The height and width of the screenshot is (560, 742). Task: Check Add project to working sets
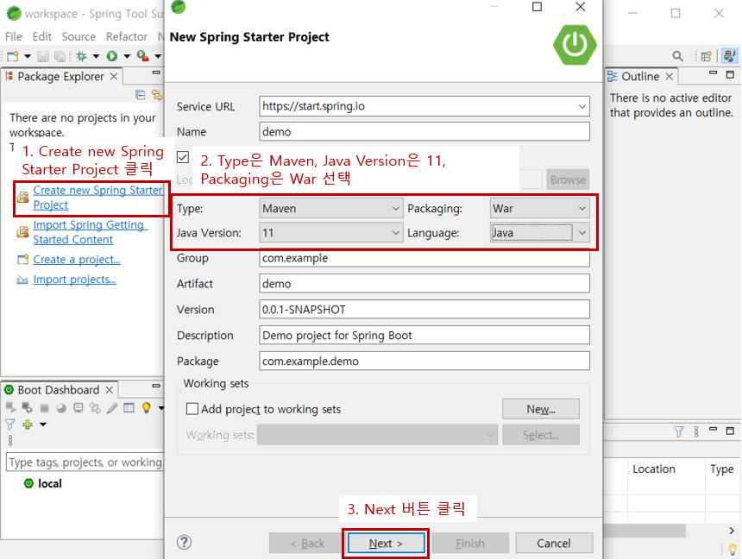(x=192, y=408)
